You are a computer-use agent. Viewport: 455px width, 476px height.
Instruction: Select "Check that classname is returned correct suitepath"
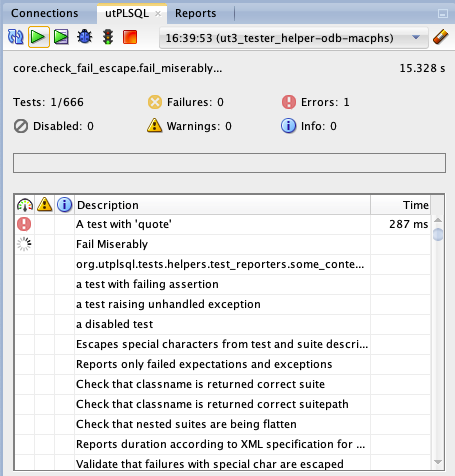223,404
